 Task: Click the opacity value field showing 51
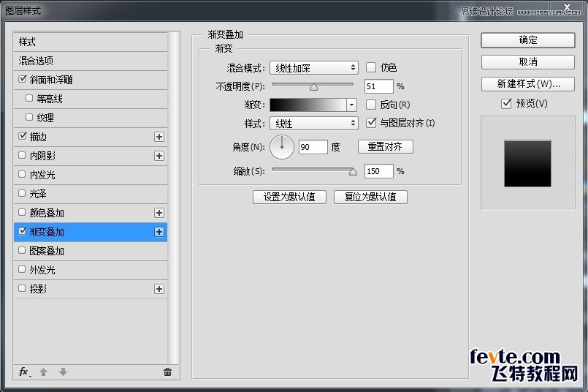click(379, 86)
